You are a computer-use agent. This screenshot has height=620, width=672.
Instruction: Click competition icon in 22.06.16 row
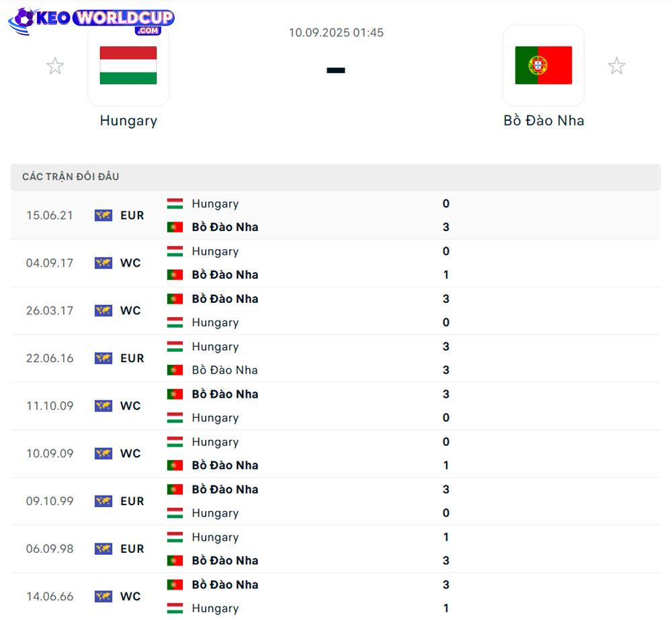click(x=103, y=358)
